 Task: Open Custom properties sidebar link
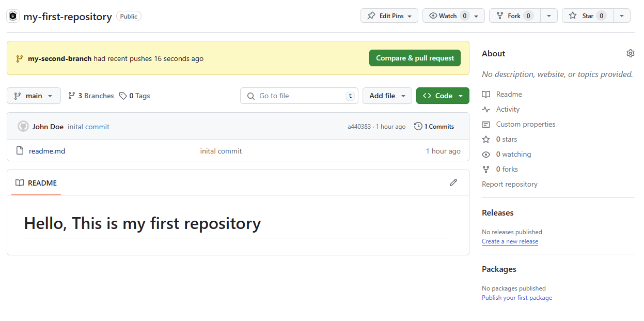pos(525,124)
